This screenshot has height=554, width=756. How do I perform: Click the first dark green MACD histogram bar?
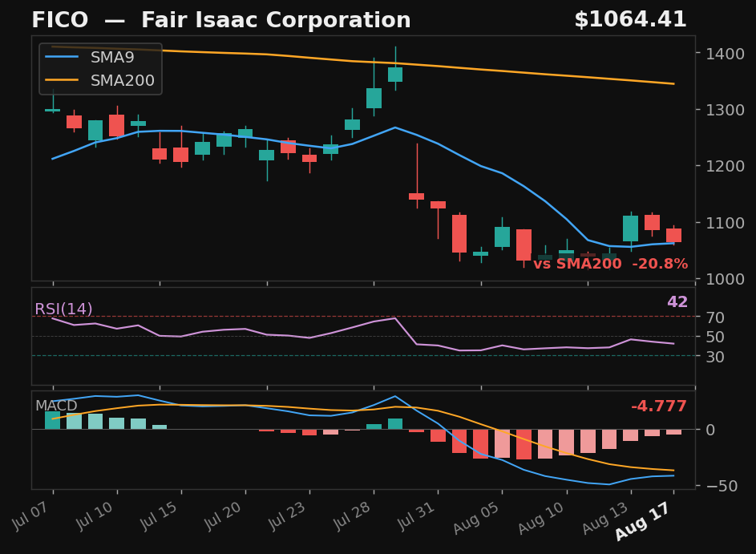pyautogui.click(x=53, y=420)
